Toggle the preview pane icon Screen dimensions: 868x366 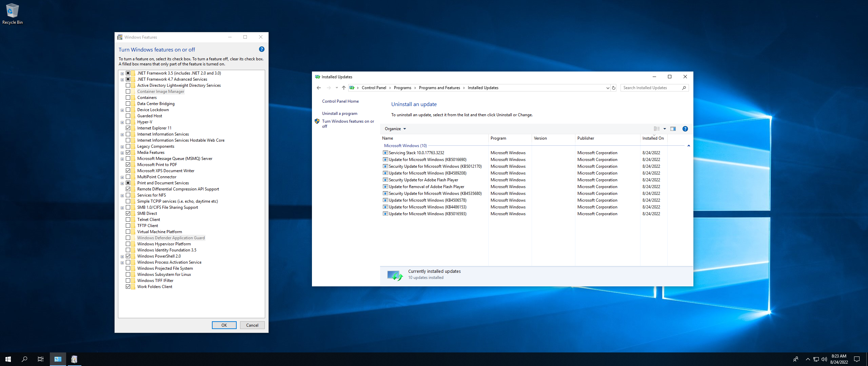[x=673, y=129]
